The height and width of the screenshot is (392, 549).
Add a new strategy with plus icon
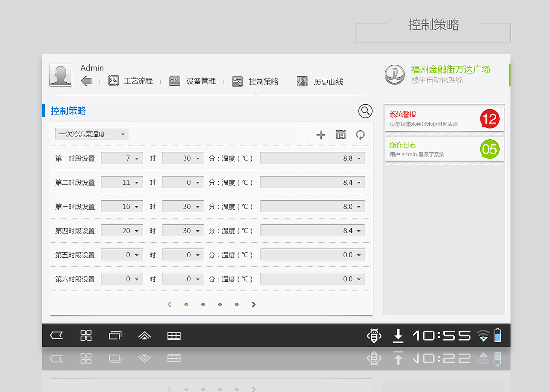coord(321,135)
